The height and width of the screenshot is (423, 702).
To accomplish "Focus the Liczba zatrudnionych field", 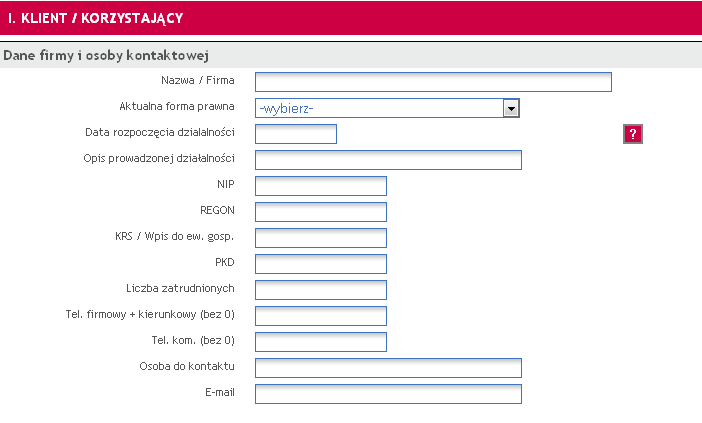I will (321, 290).
